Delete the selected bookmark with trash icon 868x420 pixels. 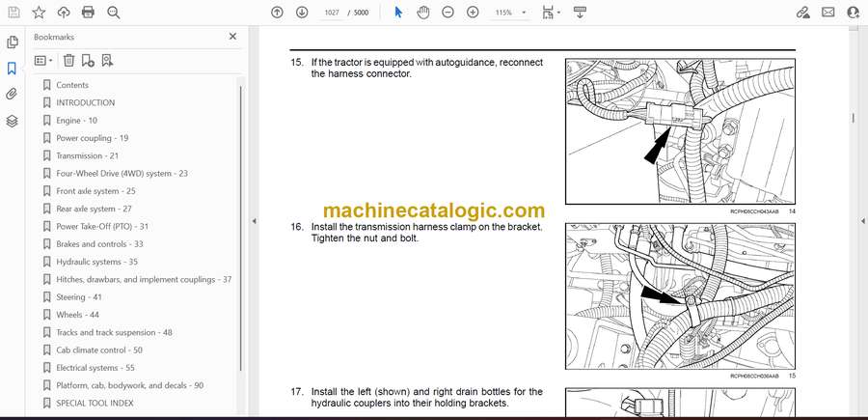tap(68, 60)
